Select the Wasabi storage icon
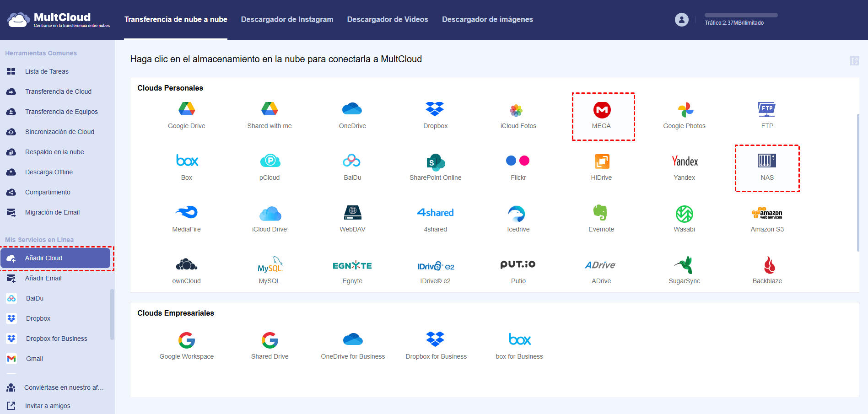 [685, 214]
